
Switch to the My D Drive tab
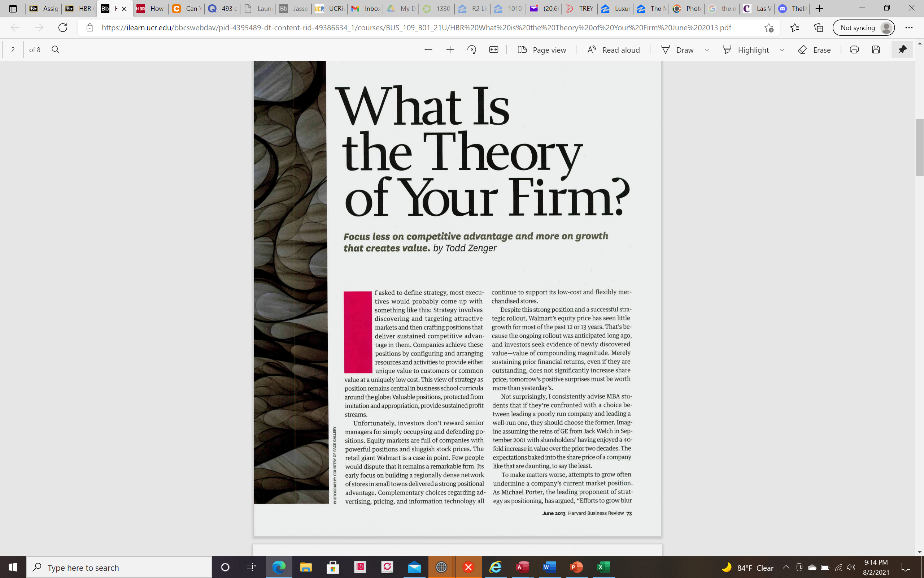401,8
